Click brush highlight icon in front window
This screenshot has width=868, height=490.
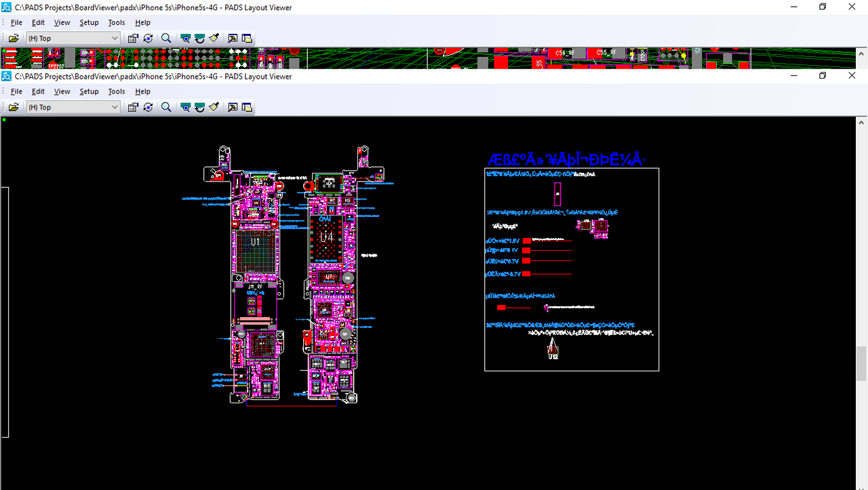click(x=214, y=107)
